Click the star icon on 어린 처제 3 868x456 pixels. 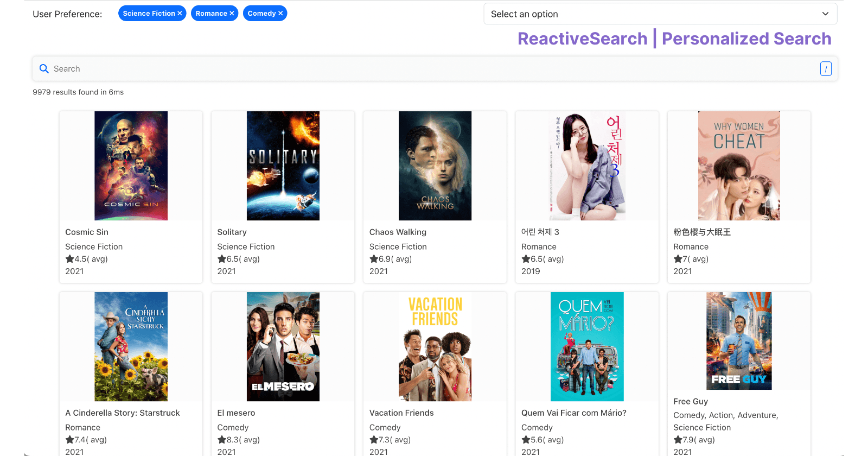[526, 259]
